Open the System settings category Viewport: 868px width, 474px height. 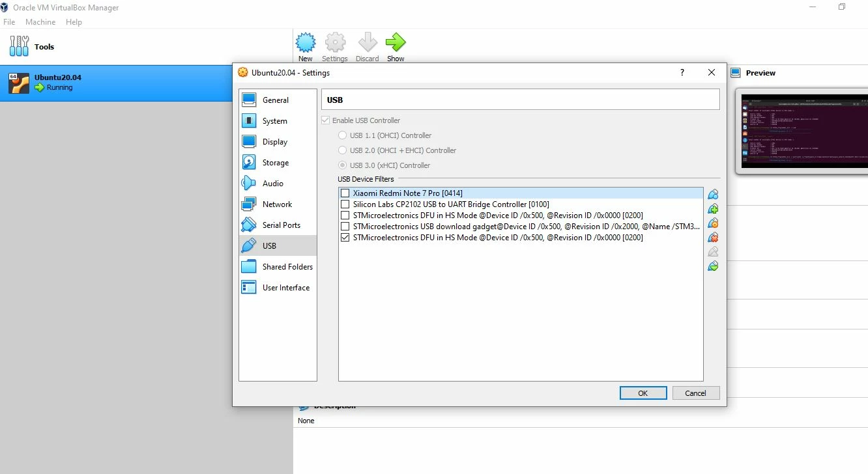pyautogui.click(x=278, y=121)
